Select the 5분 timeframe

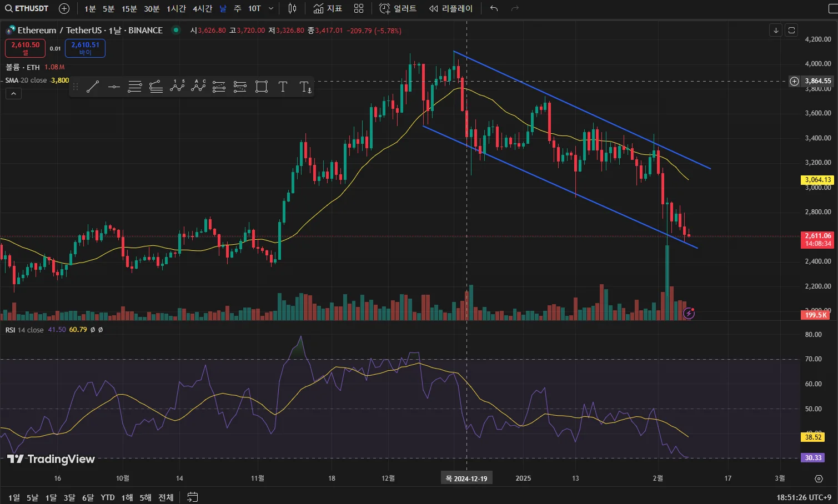click(x=108, y=8)
